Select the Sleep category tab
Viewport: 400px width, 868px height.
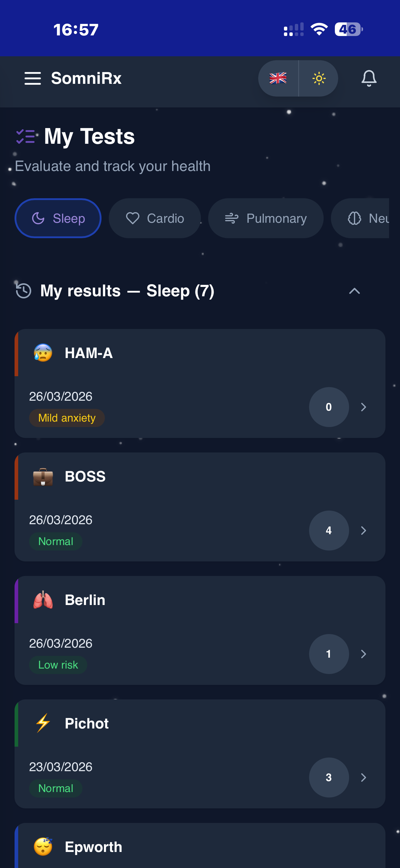(58, 218)
